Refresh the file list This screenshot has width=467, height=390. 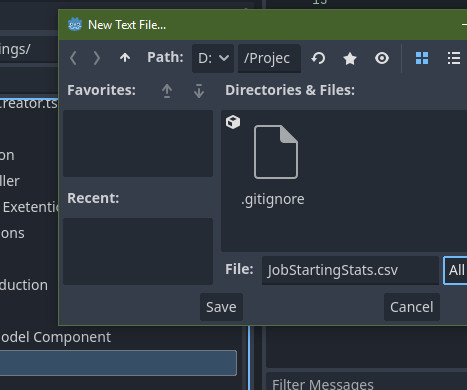click(318, 58)
